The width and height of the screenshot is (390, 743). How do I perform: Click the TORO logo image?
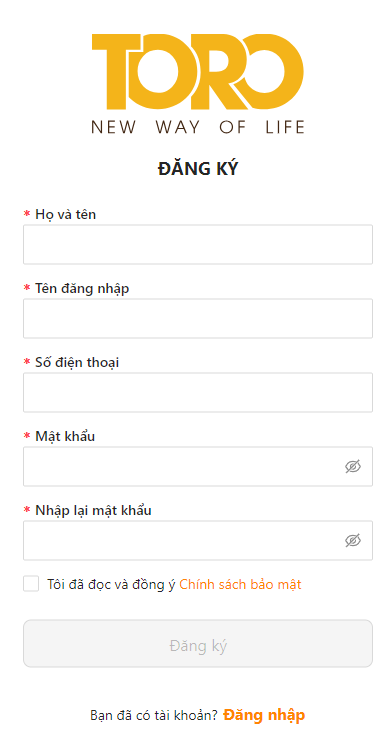198,84
